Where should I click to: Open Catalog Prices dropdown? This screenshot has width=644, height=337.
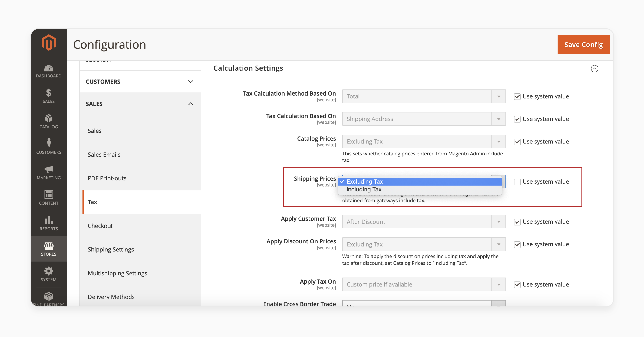424,142
